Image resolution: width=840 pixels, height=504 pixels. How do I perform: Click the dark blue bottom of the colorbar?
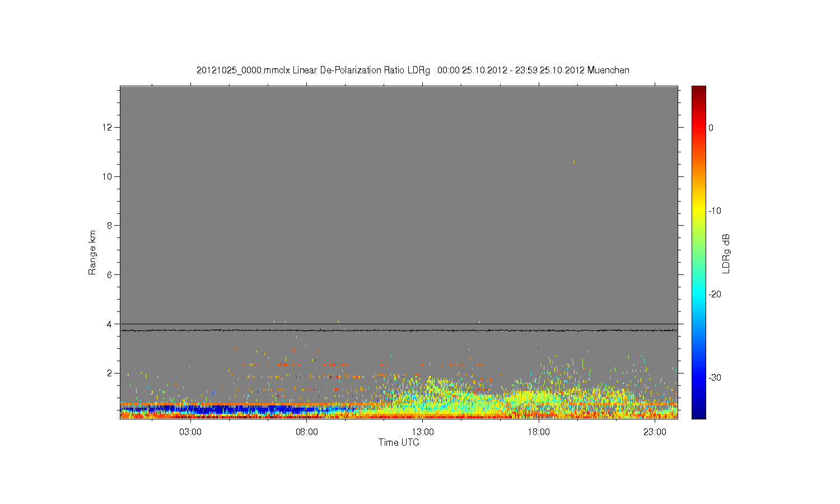[699, 413]
